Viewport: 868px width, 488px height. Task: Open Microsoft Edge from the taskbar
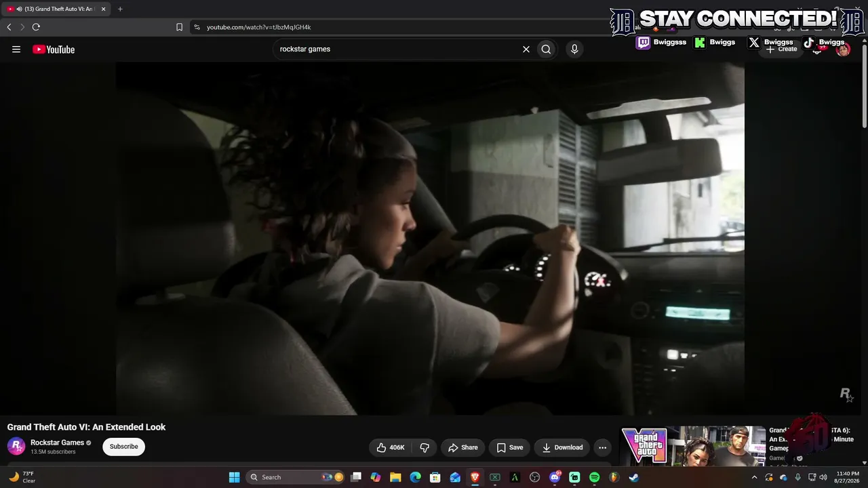tap(415, 477)
